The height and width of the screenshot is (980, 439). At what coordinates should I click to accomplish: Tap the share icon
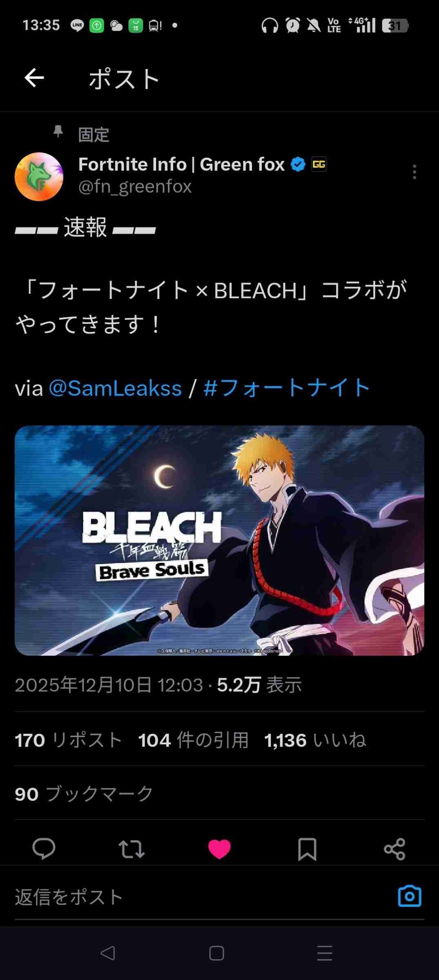coord(394,849)
